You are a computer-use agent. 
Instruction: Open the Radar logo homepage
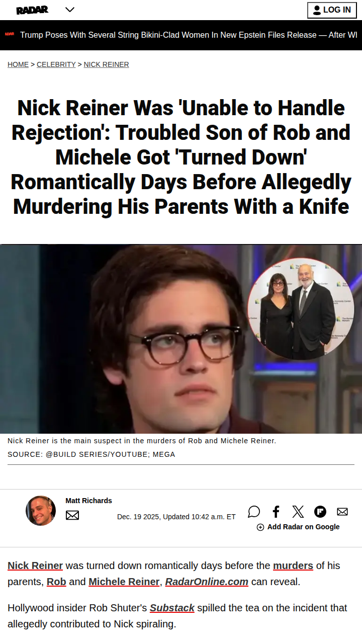[32, 10]
